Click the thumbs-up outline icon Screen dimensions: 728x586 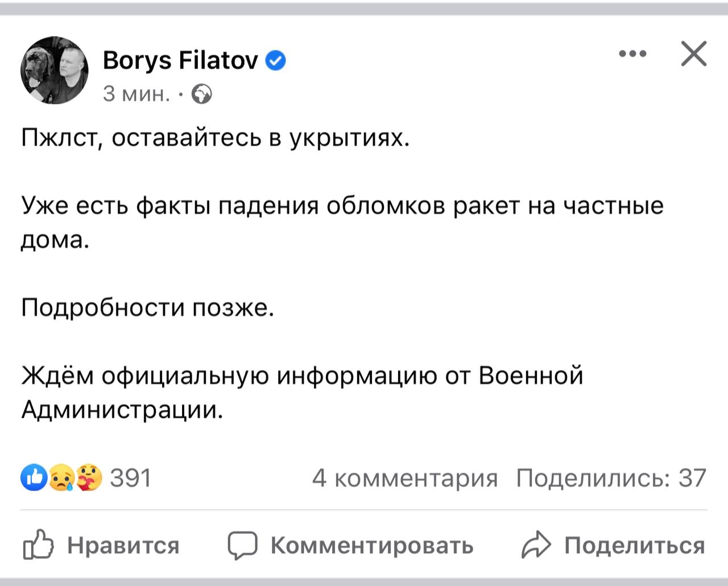[x=38, y=545]
